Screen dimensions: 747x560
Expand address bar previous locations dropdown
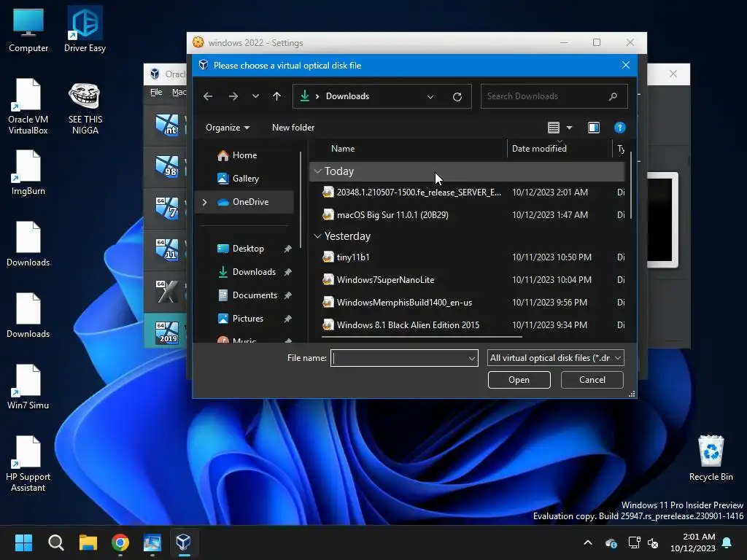click(430, 97)
